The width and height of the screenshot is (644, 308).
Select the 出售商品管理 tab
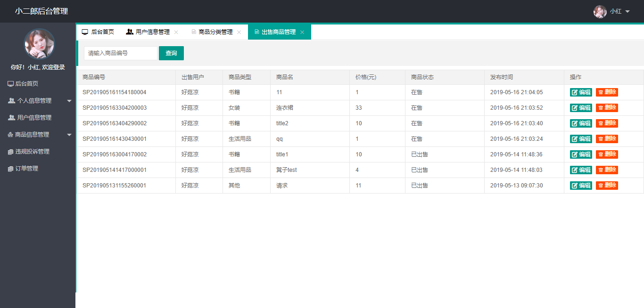click(x=279, y=32)
